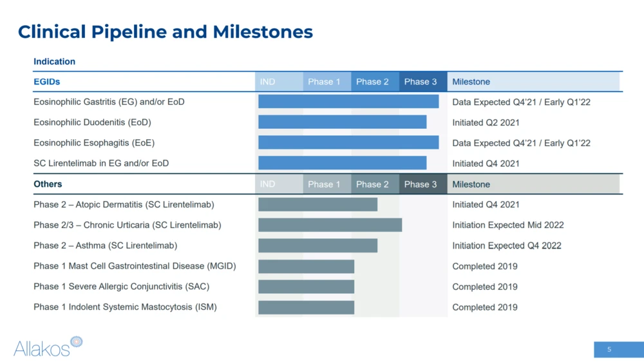Click the Initiated Q2 2021 milestone text

(486, 122)
